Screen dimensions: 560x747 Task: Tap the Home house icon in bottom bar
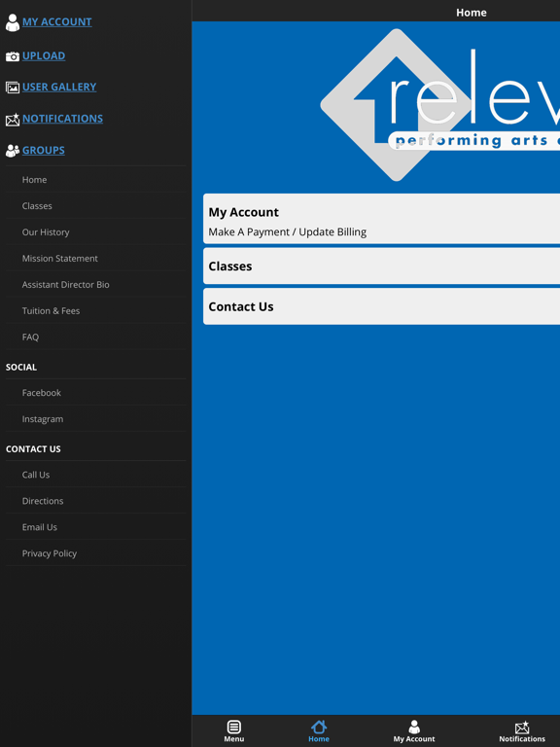319,727
